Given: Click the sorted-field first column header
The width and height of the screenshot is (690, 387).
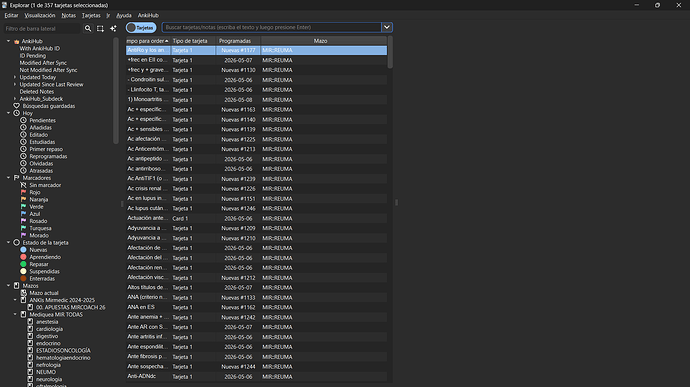Looking at the screenshot, I should click(148, 41).
